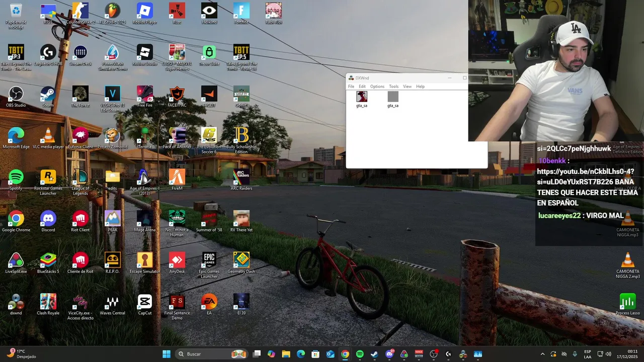Select the AnyDesk desktop icon
The width and height of the screenshot is (644, 362).
[177, 263]
